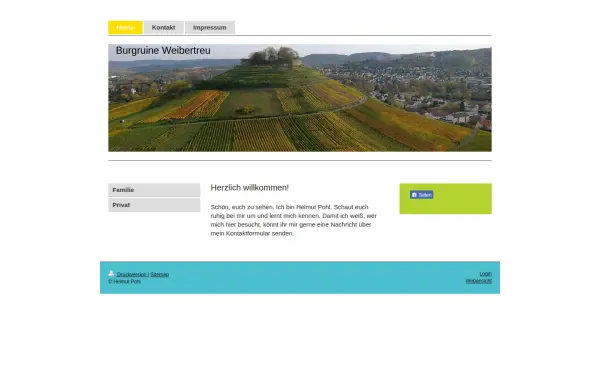Click the welcome paragraph beginning 'Schön, euch zu sehen'

point(293,220)
